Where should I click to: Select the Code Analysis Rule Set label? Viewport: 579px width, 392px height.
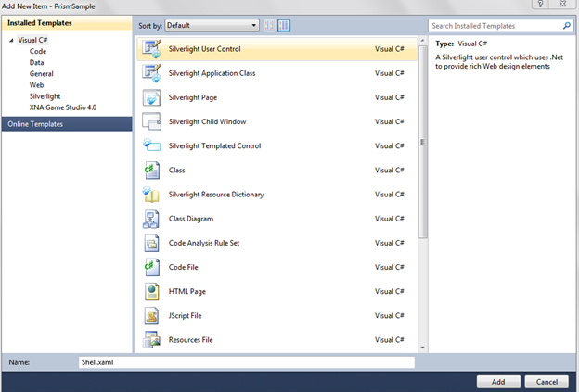pyautogui.click(x=204, y=243)
